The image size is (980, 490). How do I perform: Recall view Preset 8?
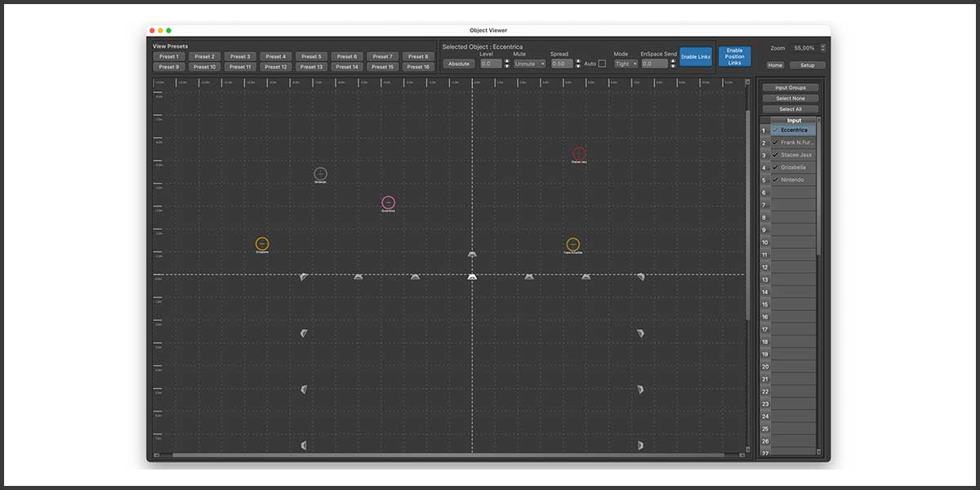(418, 56)
